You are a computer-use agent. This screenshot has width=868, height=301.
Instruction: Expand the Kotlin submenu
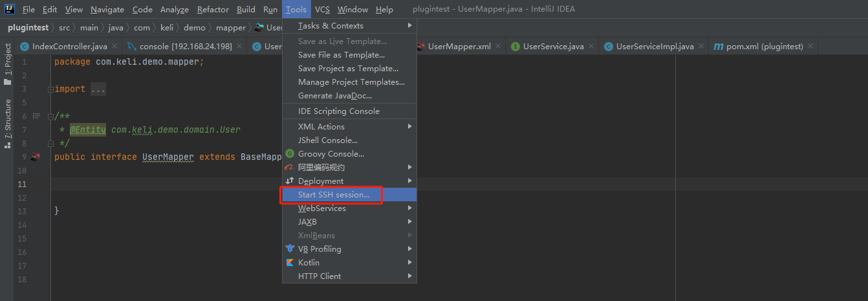(410, 263)
